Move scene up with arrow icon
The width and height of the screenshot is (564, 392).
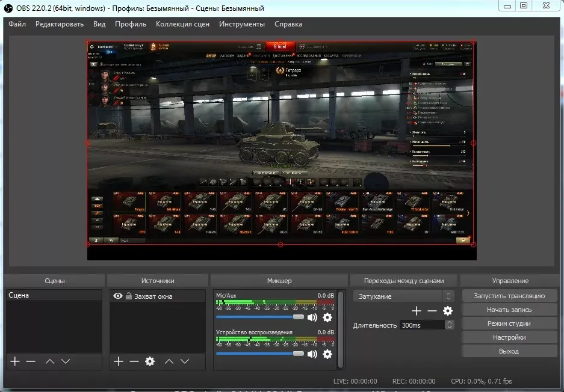click(x=50, y=361)
